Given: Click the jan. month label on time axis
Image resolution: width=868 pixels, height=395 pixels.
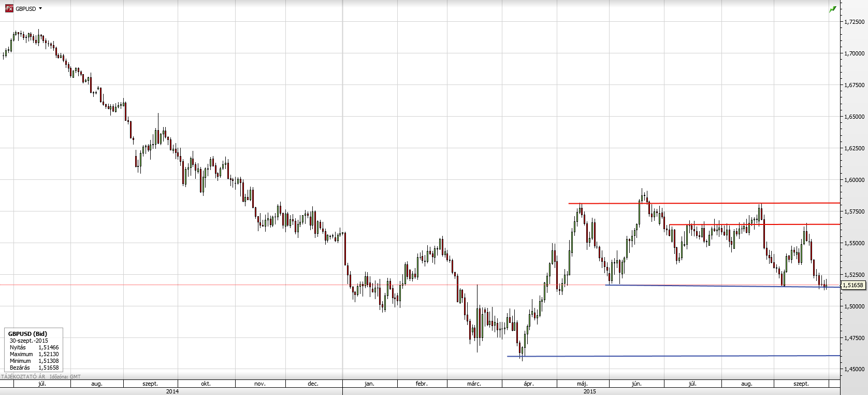Looking at the screenshot, I should [x=369, y=384].
